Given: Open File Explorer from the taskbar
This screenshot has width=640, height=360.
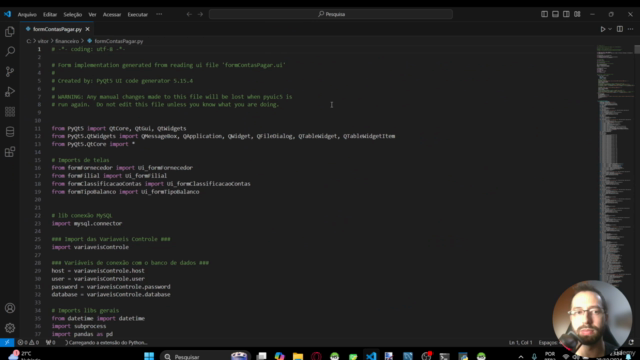Looking at the screenshot, I should pyautogui.click(x=298, y=356).
